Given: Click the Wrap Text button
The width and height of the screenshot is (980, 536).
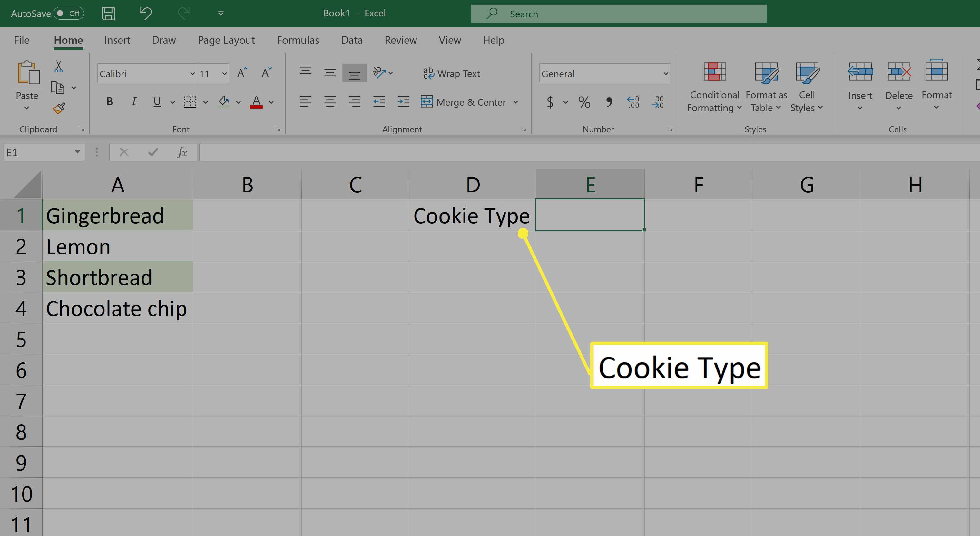Looking at the screenshot, I should [452, 73].
